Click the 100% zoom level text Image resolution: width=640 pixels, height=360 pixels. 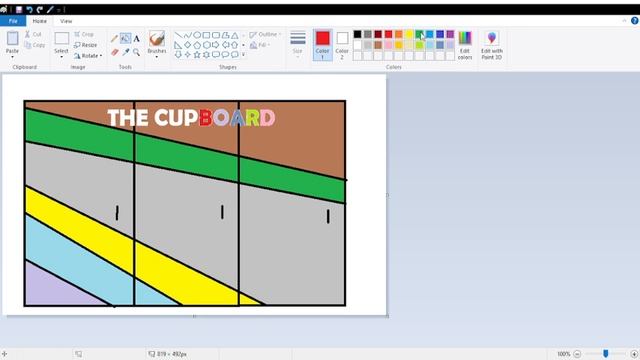(x=564, y=354)
